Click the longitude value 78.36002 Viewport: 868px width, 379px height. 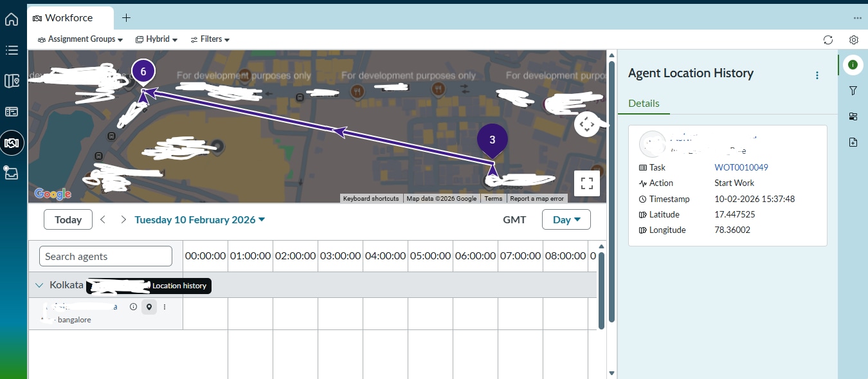click(x=732, y=230)
